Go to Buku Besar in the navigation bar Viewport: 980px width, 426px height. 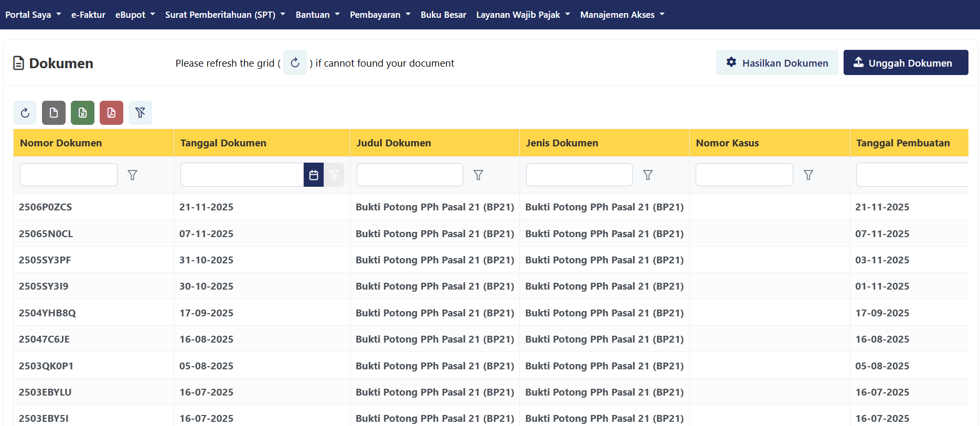click(x=443, y=15)
